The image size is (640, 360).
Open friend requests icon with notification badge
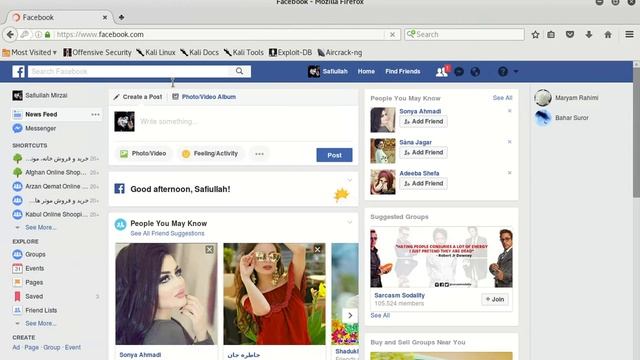(442, 71)
